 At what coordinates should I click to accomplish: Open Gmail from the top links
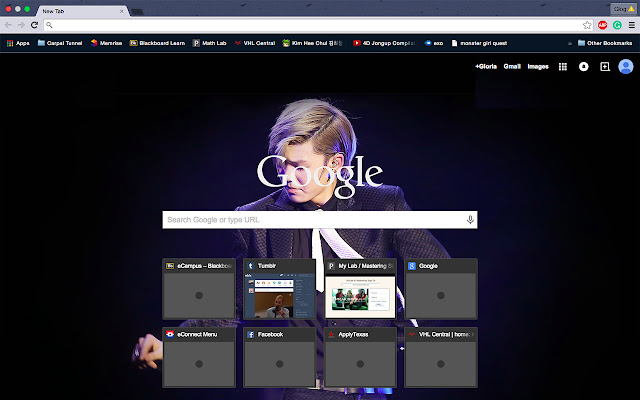[512, 67]
